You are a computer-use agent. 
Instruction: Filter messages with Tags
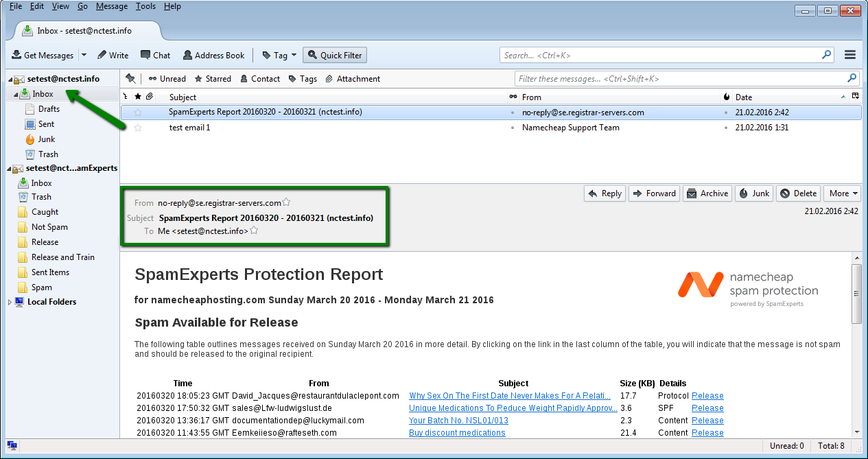(x=303, y=79)
